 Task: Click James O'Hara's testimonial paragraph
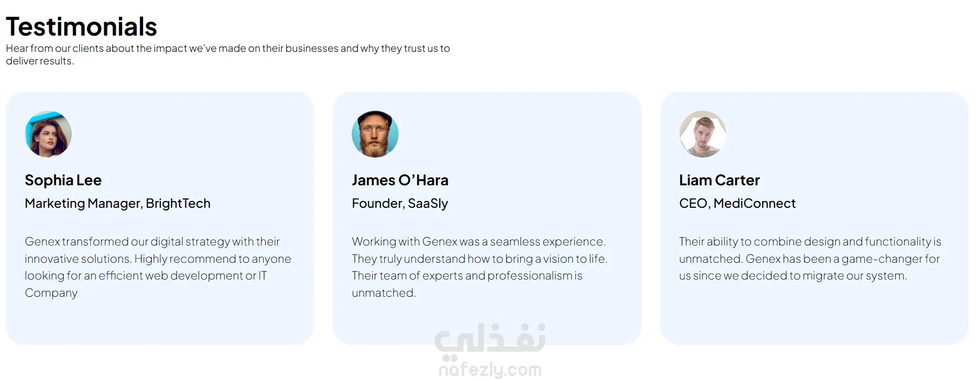coord(479,259)
